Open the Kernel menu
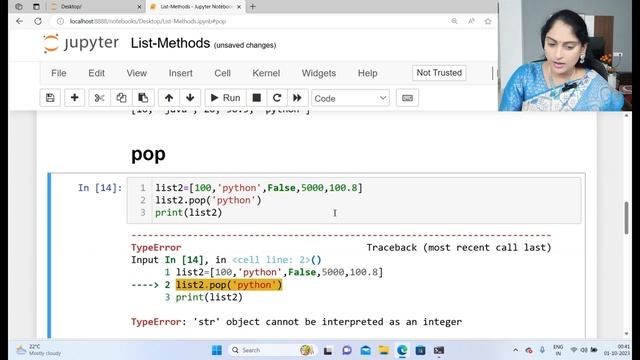 click(266, 73)
